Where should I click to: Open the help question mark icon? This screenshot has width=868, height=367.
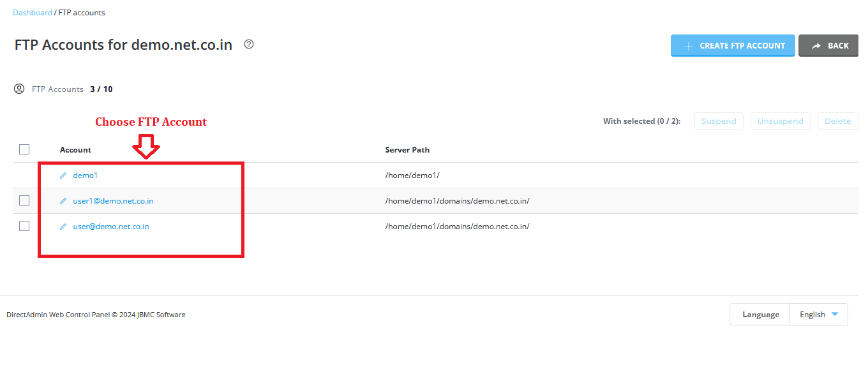(249, 45)
